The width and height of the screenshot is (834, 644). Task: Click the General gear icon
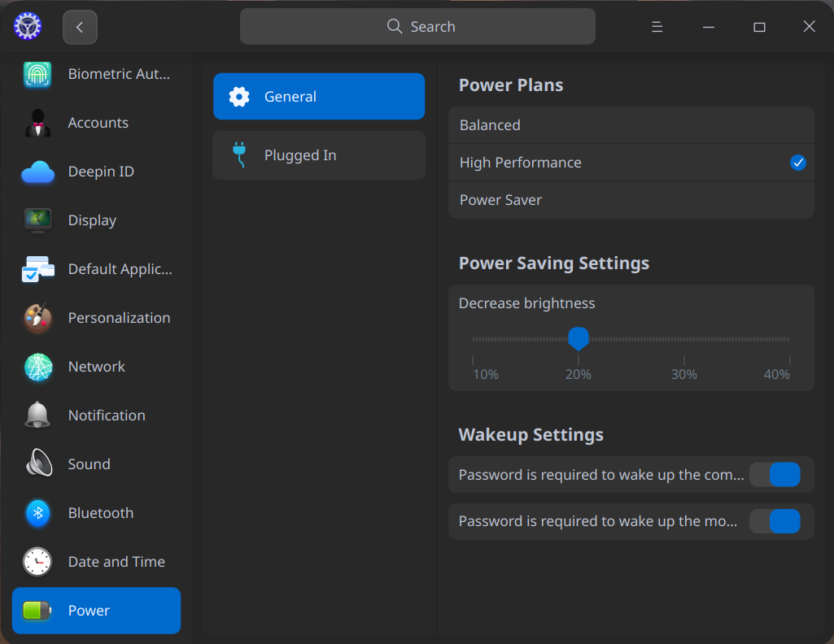239,97
